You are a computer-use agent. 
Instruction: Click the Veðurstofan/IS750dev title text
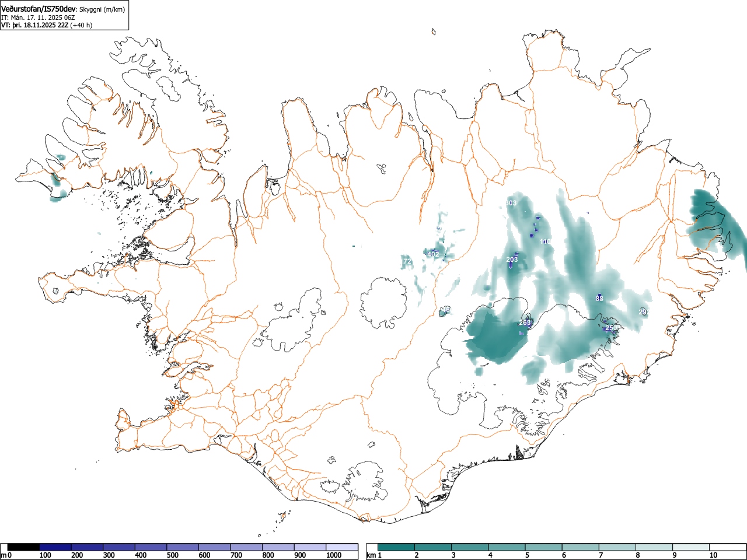click(x=39, y=9)
